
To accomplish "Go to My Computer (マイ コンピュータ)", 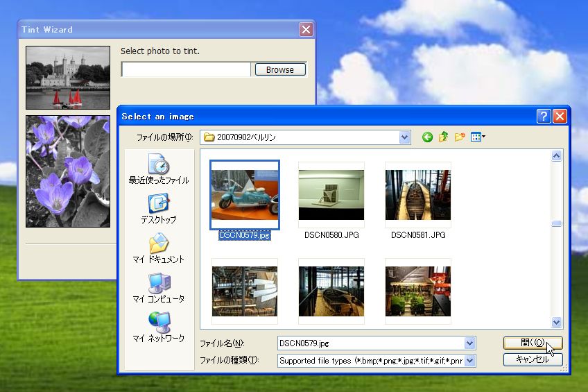I will 159,288.
